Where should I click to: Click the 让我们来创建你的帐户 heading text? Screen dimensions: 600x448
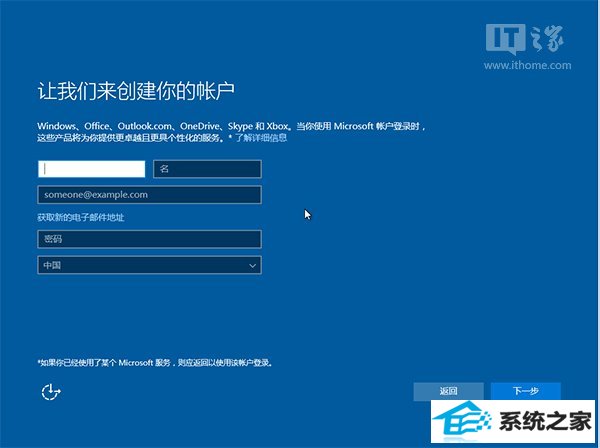pos(136,91)
